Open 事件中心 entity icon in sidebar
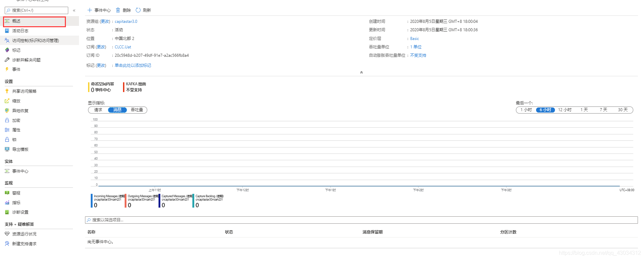The height and width of the screenshot is (259, 644). [x=7, y=171]
